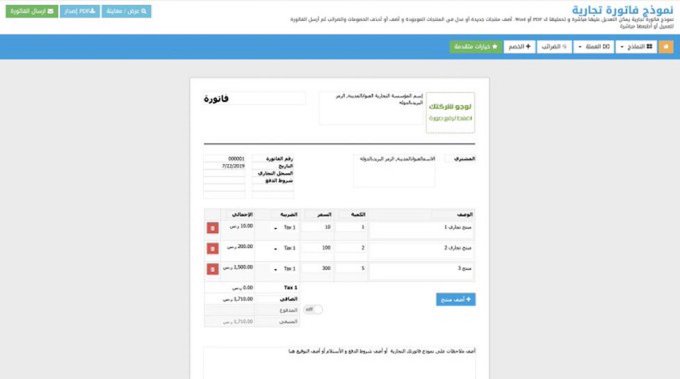Add a product with blue button

456,300
